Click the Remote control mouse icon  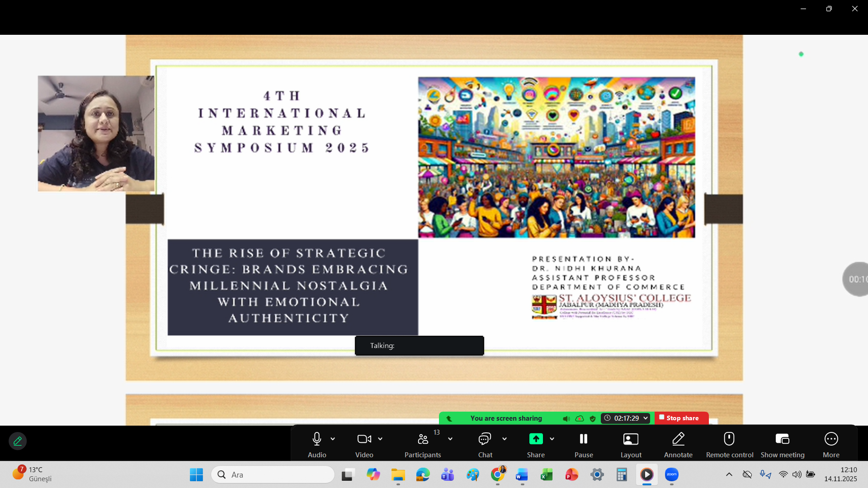click(x=729, y=439)
